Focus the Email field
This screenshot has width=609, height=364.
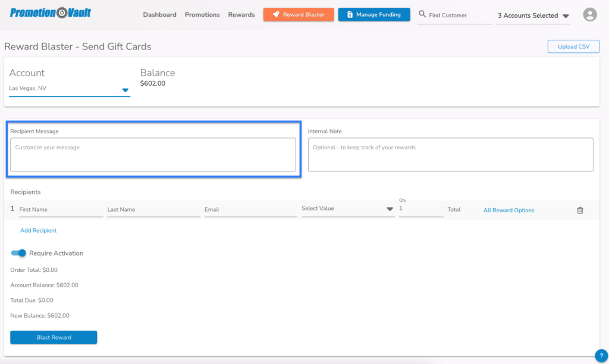[251, 210]
